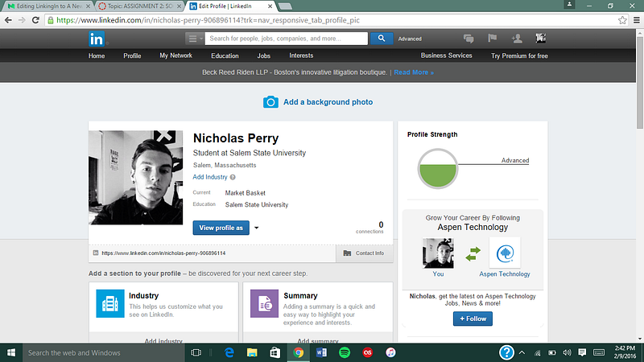Screen dimensions: 644x362
Task: Open Spotify from the taskbar
Action: point(345,352)
